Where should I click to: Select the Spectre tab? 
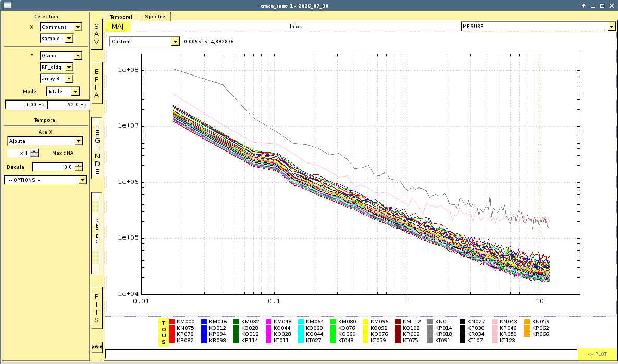pyautogui.click(x=155, y=17)
